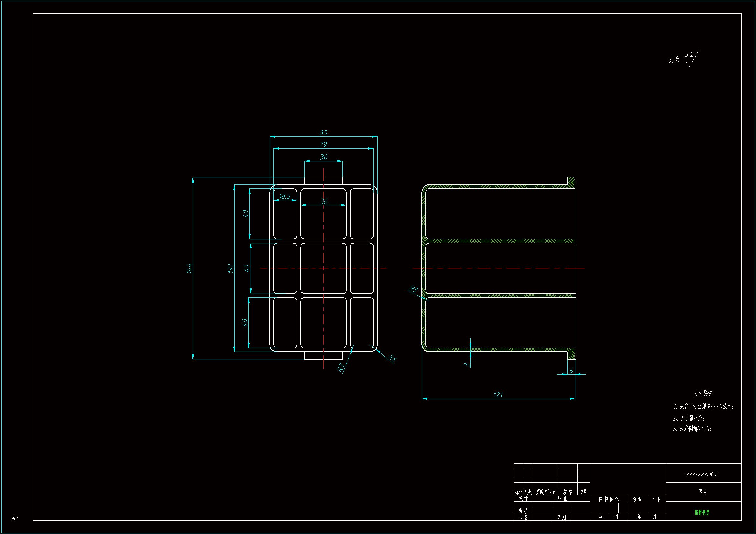Click the 85 width dimension text
The width and height of the screenshot is (756, 534).
[x=323, y=132]
